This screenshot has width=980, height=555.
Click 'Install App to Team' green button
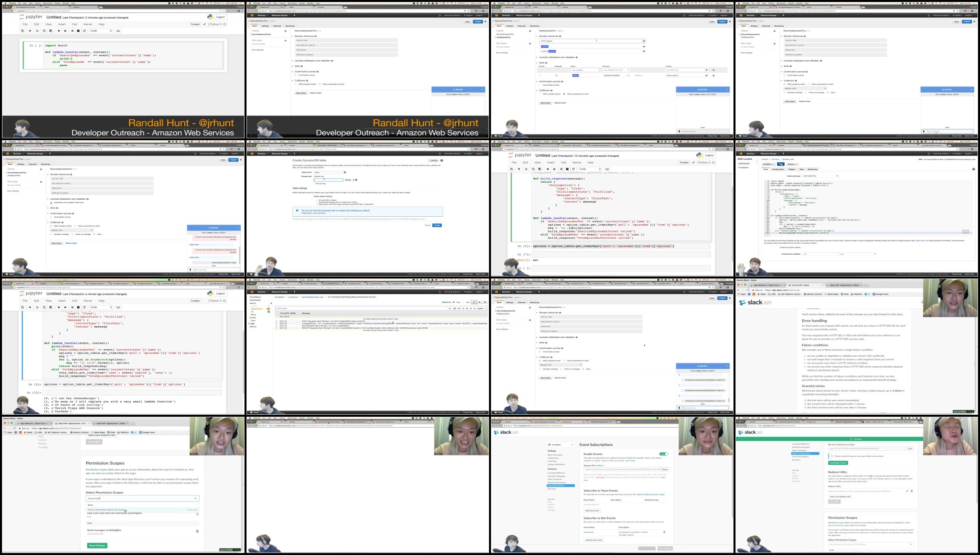coord(838,463)
